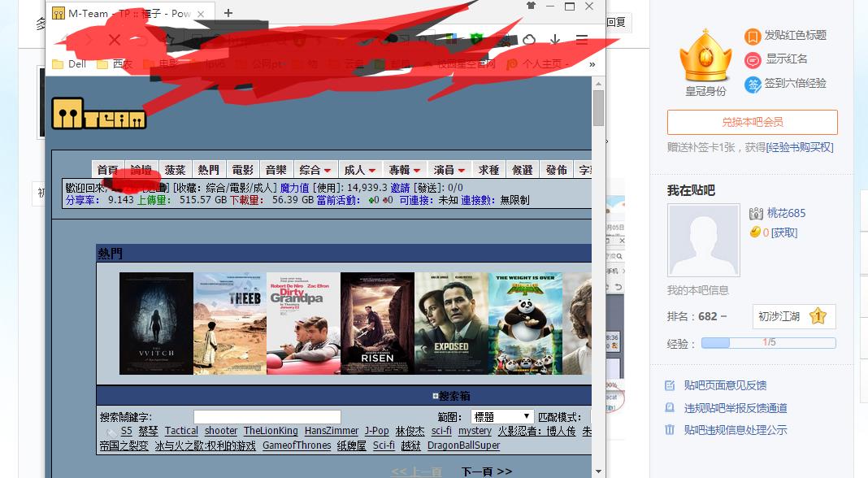Click the DragonBallSuper tag link
Screen dimensions: 868x478
pyautogui.click(x=463, y=445)
